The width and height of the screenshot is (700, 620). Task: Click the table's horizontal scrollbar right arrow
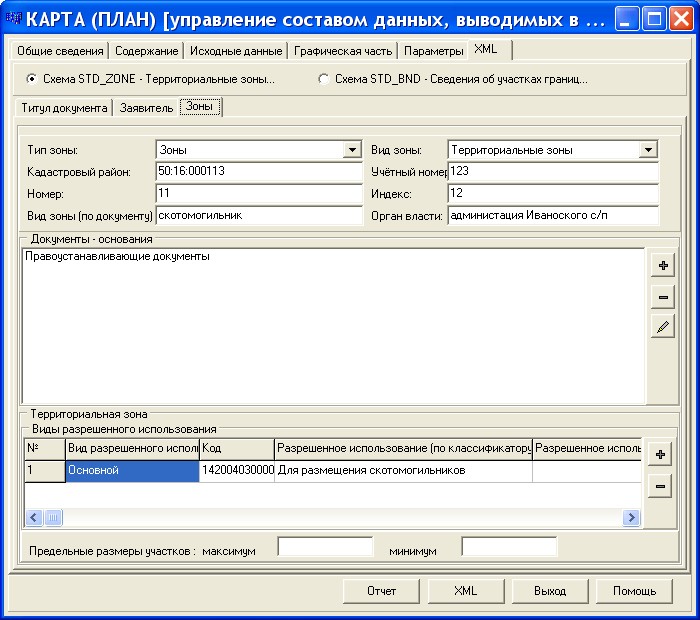[631, 517]
